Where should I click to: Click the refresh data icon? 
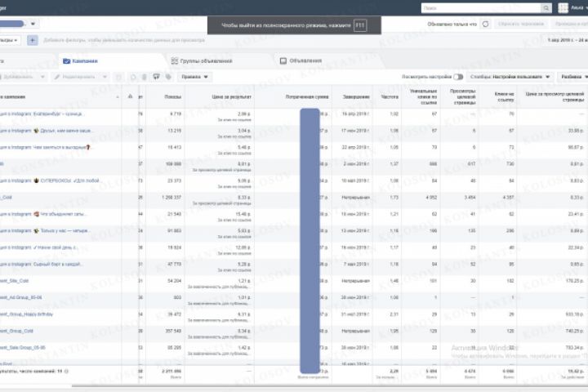485,24
